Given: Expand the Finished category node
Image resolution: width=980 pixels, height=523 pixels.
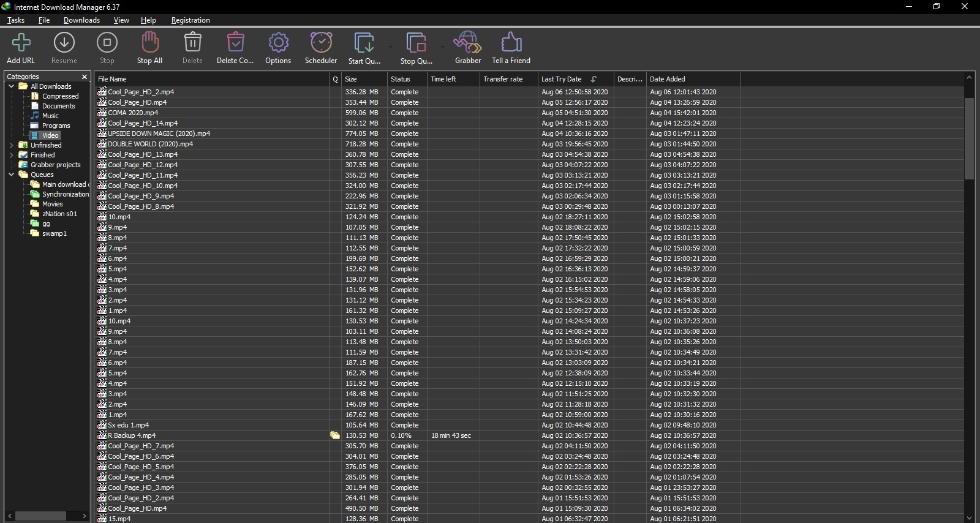Looking at the screenshot, I should click(12, 155).
